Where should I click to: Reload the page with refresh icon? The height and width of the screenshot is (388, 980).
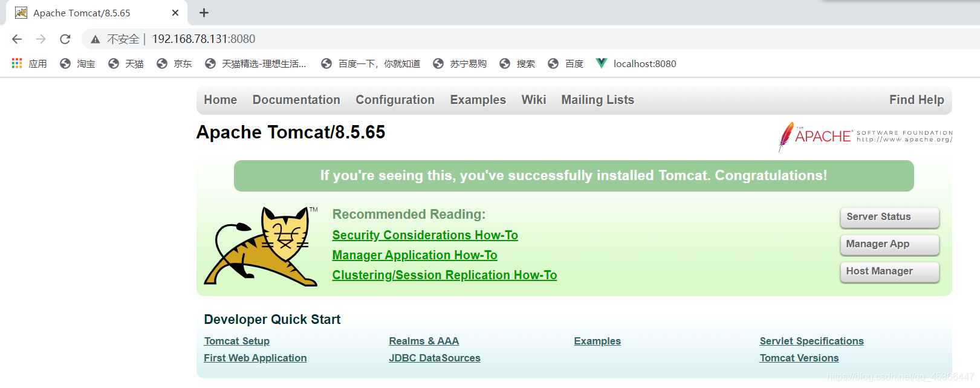(65, 39)
